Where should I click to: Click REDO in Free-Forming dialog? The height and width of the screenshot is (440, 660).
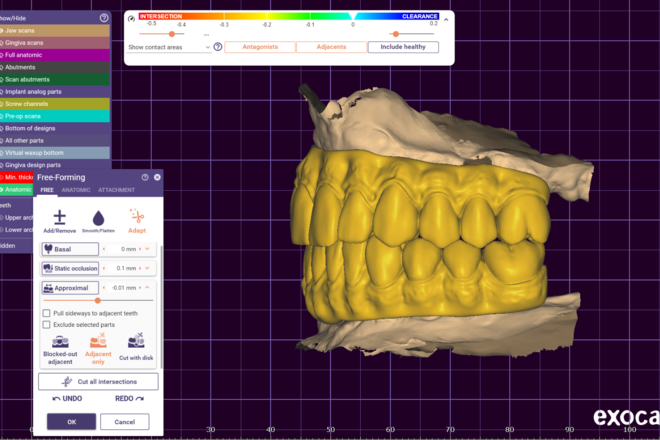click(x=129, y=398)
